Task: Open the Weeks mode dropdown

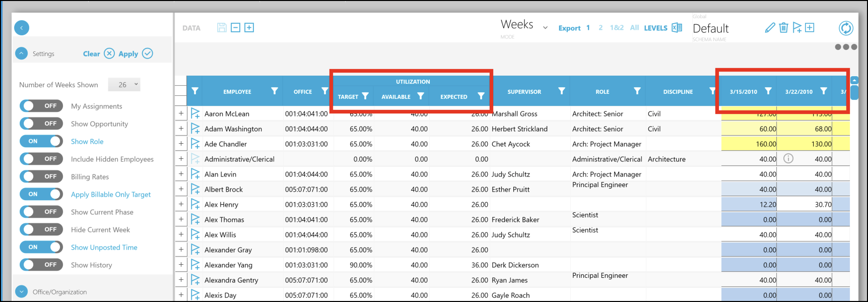Action: [545, 28]
